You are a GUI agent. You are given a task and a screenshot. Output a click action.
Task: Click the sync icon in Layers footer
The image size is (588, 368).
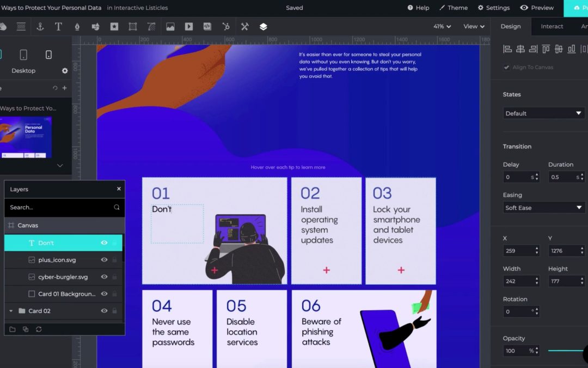pyautogui.click(x=39, y=329)
